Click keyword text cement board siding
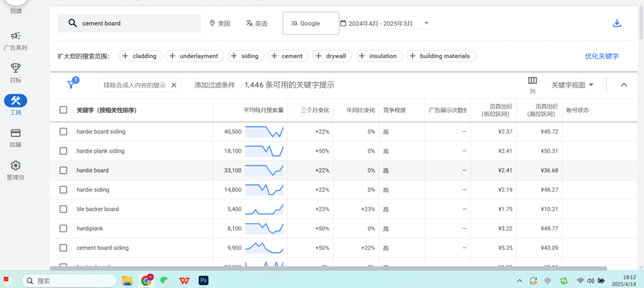 coord(103,248)
